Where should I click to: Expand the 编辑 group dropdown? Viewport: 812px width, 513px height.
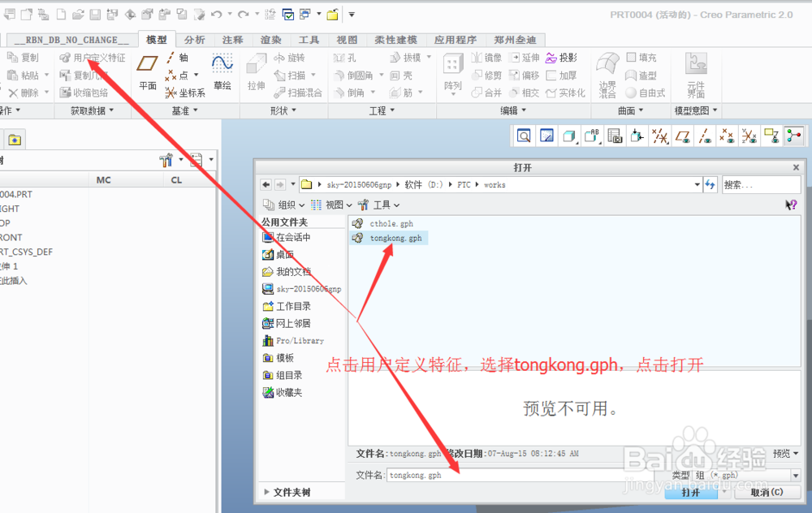coord(513,110)
